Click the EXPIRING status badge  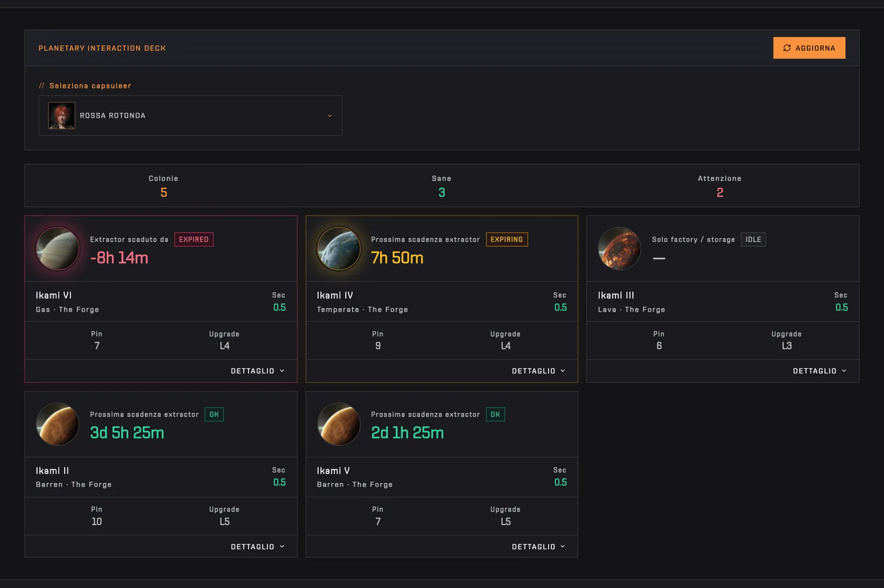[x=507, y=239]
